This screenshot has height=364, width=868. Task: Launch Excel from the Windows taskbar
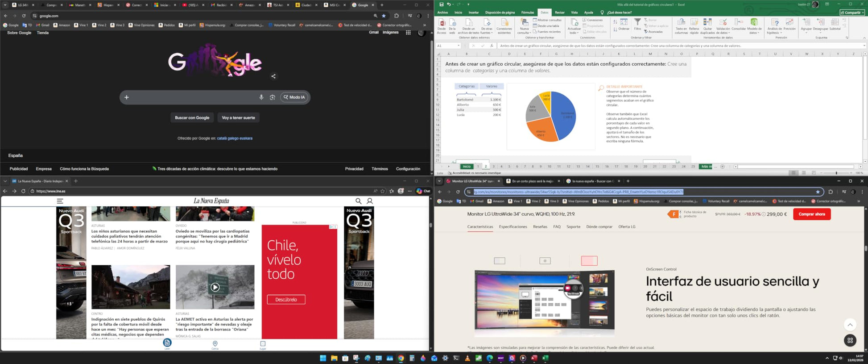click(x=545, y=358)
